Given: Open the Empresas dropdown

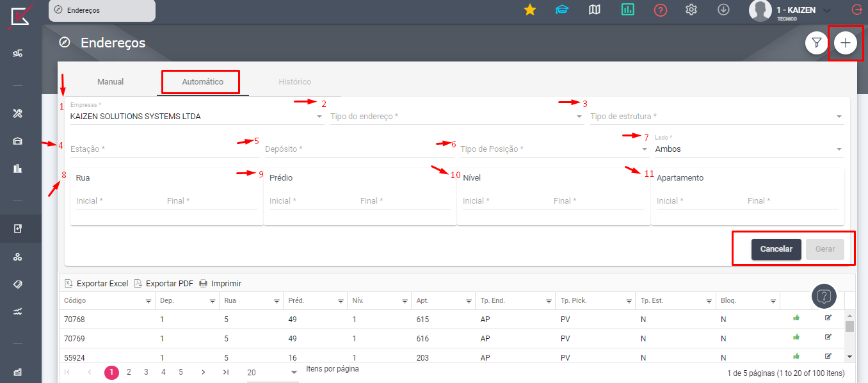Looking at the screenshot, I should coord(197,117).
